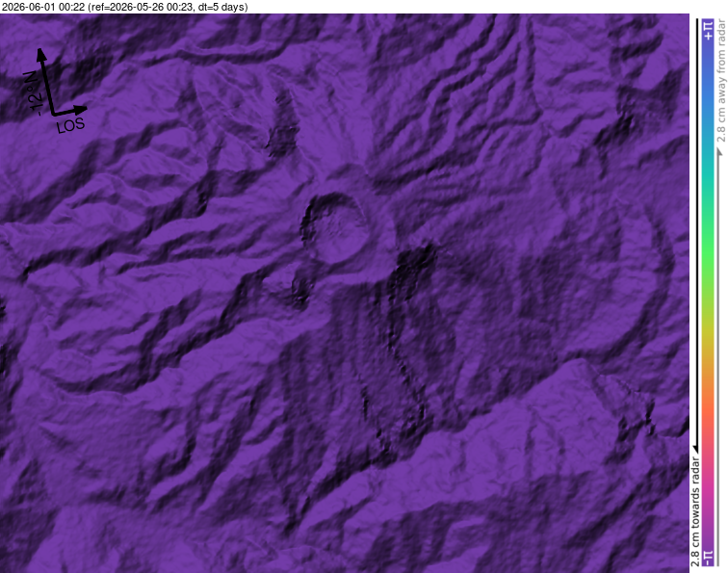Click the orange section of the colorbar
Image resolution: width=728 pixels, height=573 pixels.
[708, 390]
